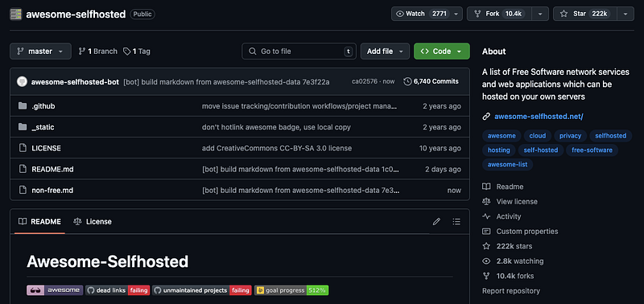Click the file icon next to non-free.md
The image size is (644, 304).
(x=23, y=190)
